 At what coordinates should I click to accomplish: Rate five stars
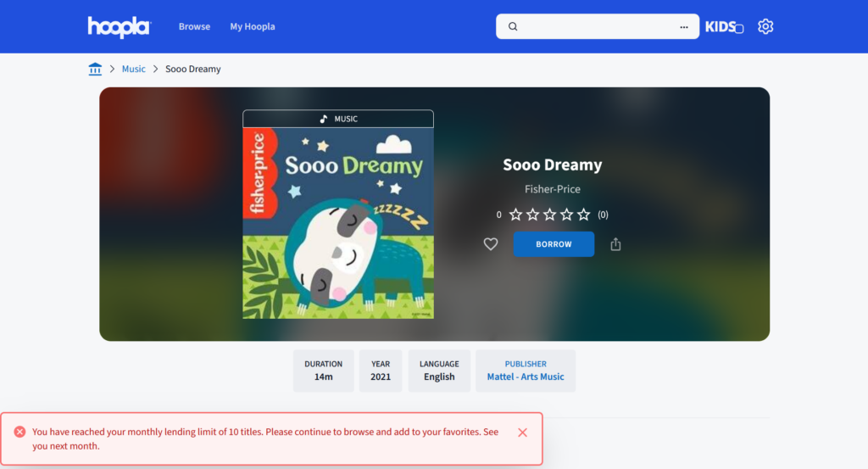coord(583,215)
